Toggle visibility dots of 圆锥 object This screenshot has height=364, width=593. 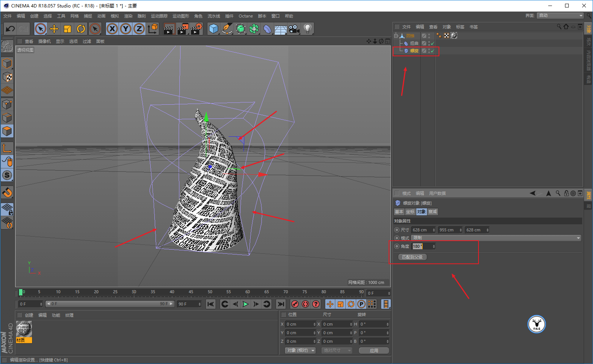429,36
